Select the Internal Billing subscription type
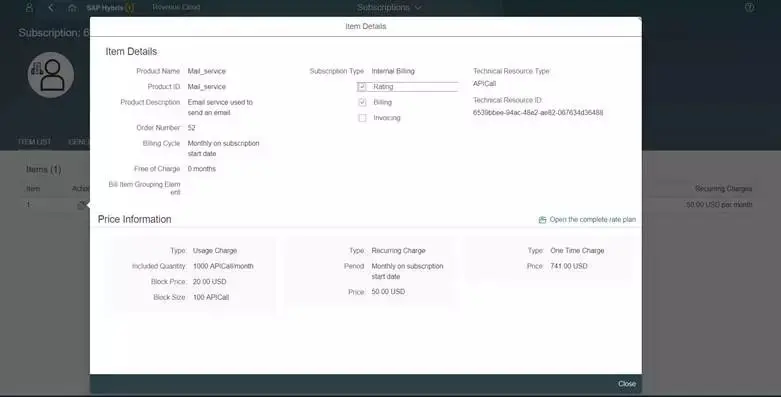This screenshot has height=397, width=781. [393, 71]
